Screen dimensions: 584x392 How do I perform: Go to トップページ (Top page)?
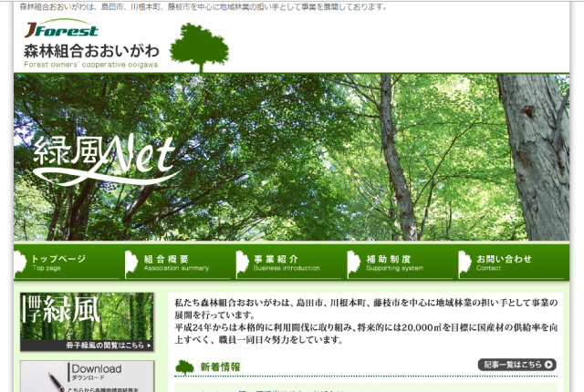[x=67, y=263]
